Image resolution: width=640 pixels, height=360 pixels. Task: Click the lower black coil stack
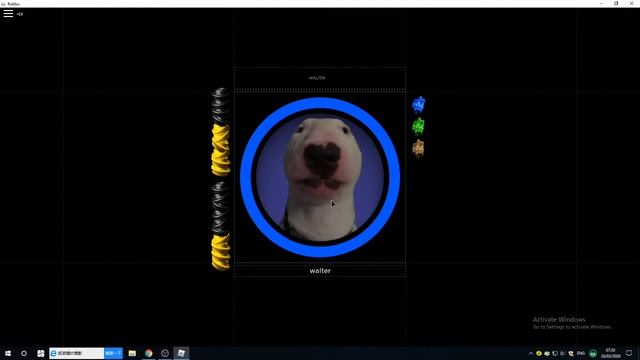tap(220, 207)
